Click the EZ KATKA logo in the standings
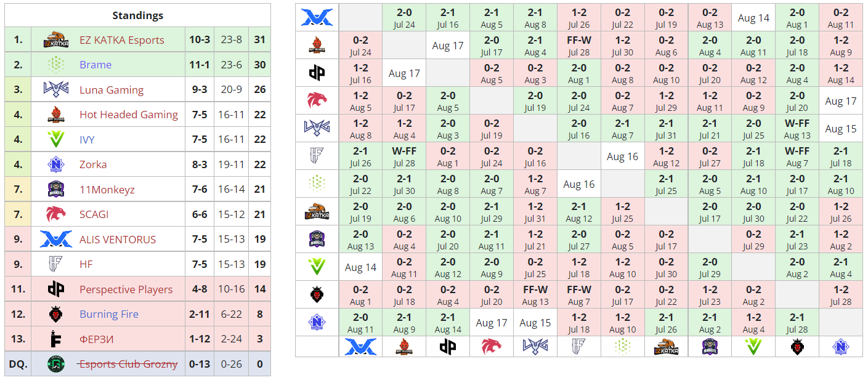This screenshot has height=380, width=868. click(x=56, y=40)
